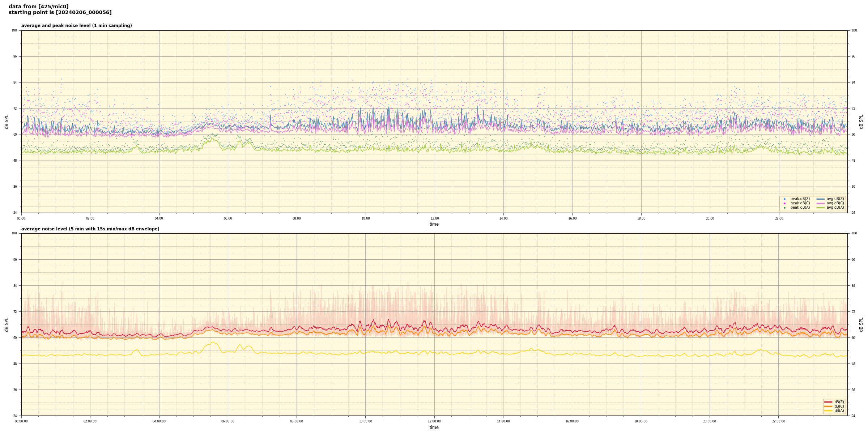Screen dimensions: 868x434
Task: Click the starting point 20240206_000056 text
Action: tap(60, 13)
